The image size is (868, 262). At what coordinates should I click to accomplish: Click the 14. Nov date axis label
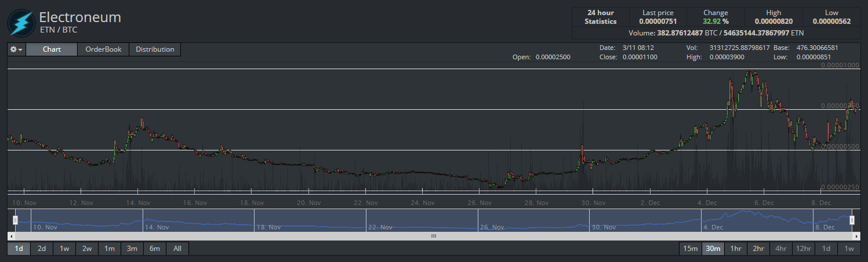coord(138,203)
